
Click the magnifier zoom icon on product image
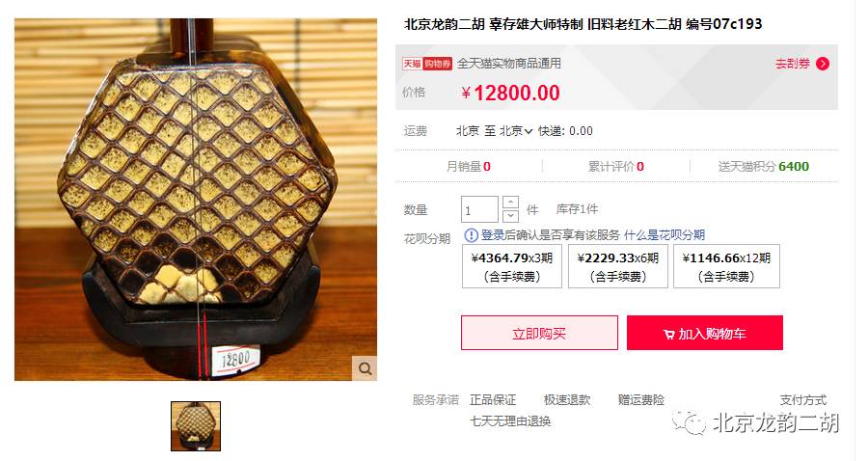365,368
